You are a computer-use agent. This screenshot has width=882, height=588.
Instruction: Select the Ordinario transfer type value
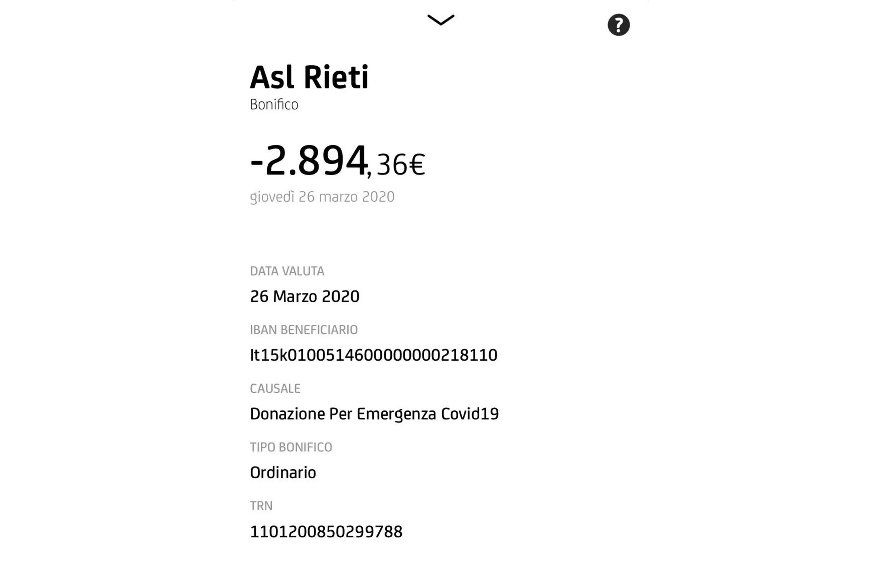click(x=283, y=473)
